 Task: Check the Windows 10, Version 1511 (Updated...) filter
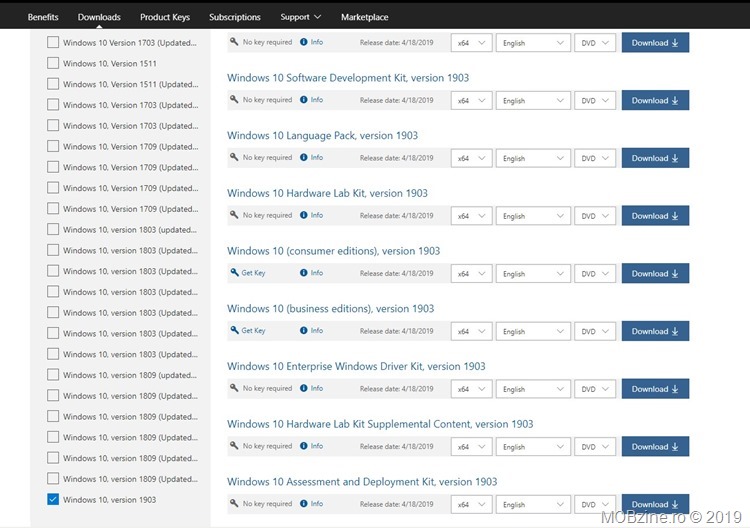pos(53,84)
